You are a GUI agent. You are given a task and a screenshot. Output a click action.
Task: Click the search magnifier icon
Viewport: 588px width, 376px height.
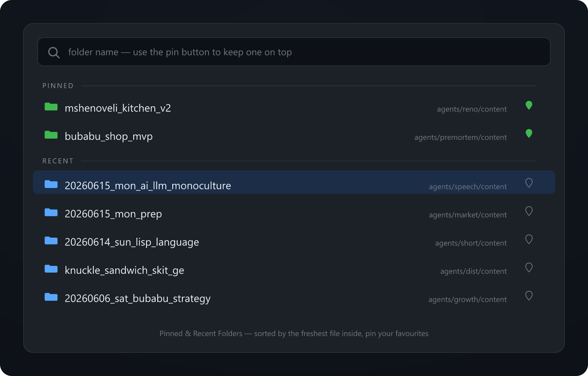[54, 52]
